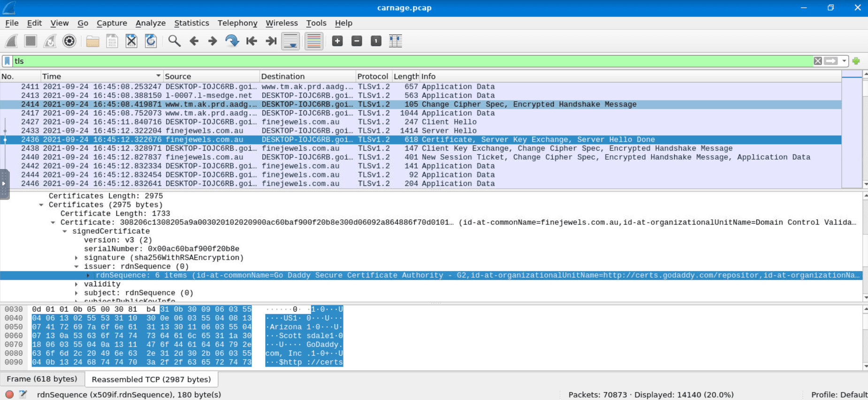
Task: Add a display filter button with plus
Action: click(x=856, y=61)
